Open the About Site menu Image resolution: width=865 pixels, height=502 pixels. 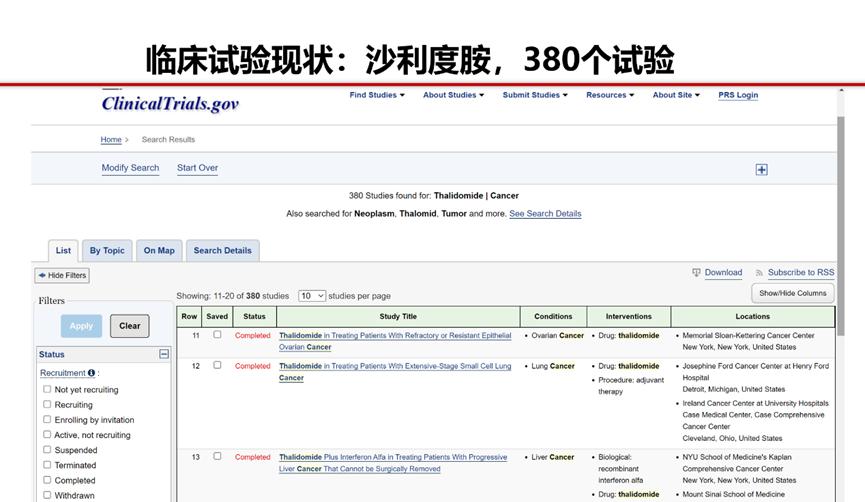point(676,95)
